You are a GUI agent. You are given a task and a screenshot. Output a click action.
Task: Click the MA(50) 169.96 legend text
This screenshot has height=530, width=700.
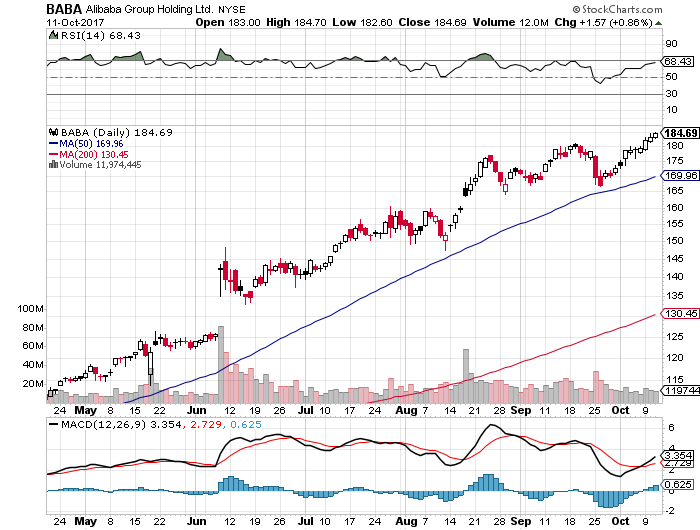(91, 144)
